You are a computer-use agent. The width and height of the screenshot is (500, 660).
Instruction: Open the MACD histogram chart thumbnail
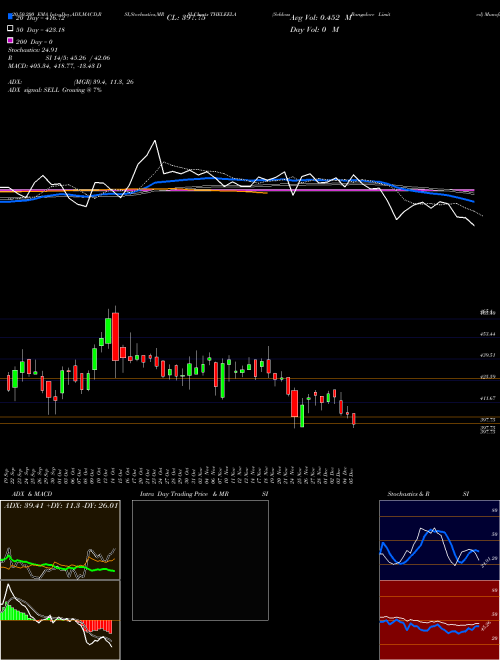[x=60, y=620]
